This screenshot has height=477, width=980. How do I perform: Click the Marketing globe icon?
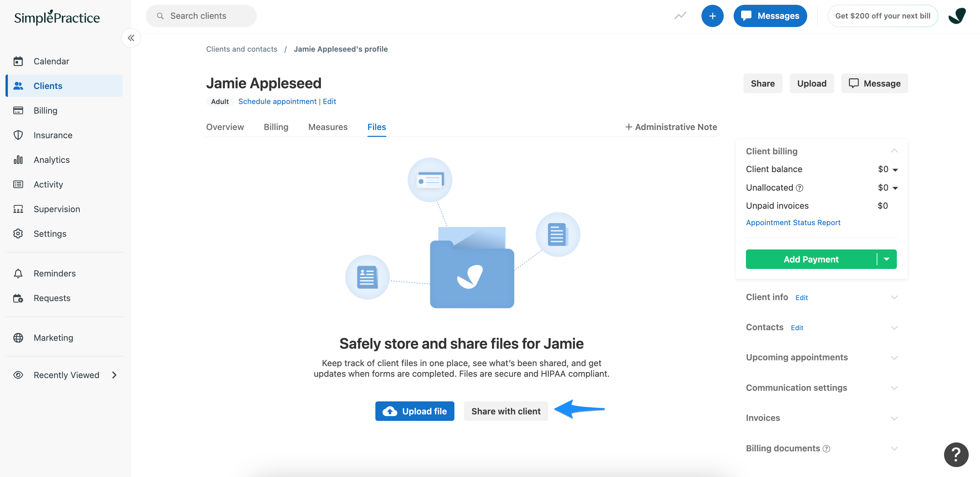tap(18, 338)
